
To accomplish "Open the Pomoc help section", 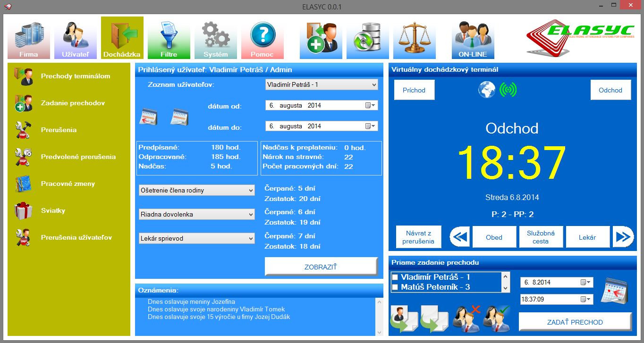I will [x=263, y=38].
